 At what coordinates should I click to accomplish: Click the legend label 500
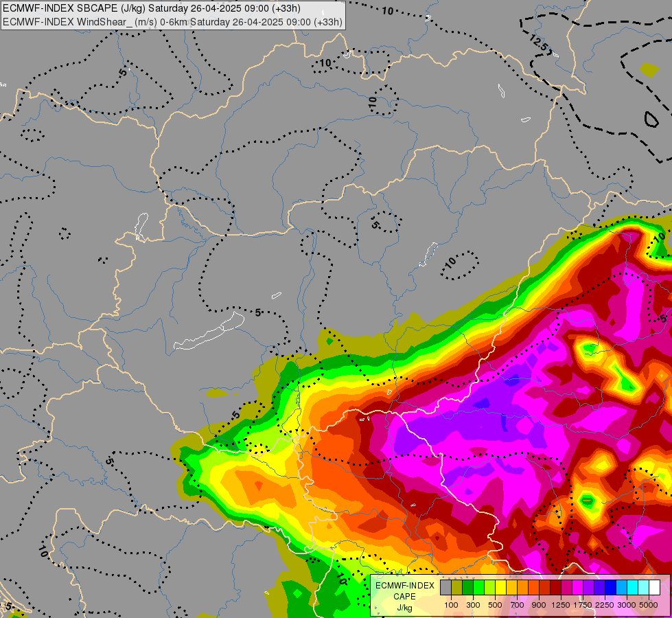pyautogui.click(x=495, y=605)
